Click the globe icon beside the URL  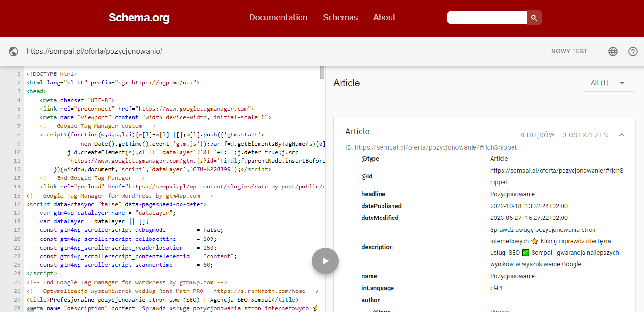(13, 52)
